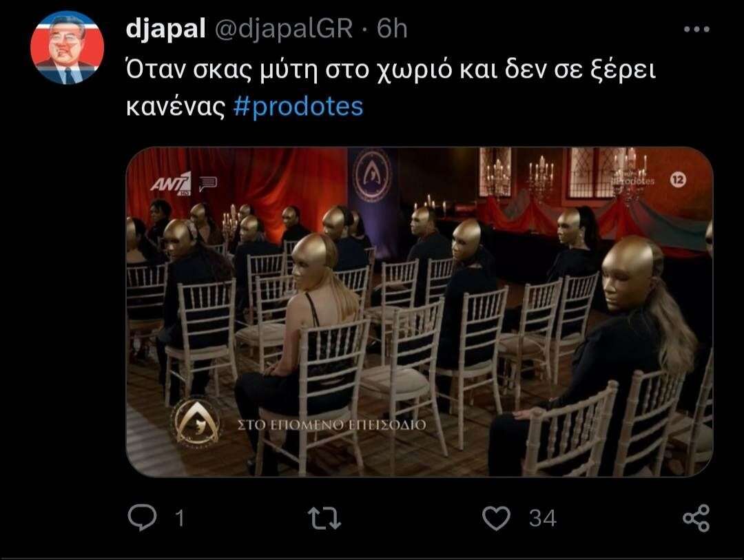This screenshot has width=744, height=560.
Task: Open djapal's profile avatar
Action: coord(67,48)
